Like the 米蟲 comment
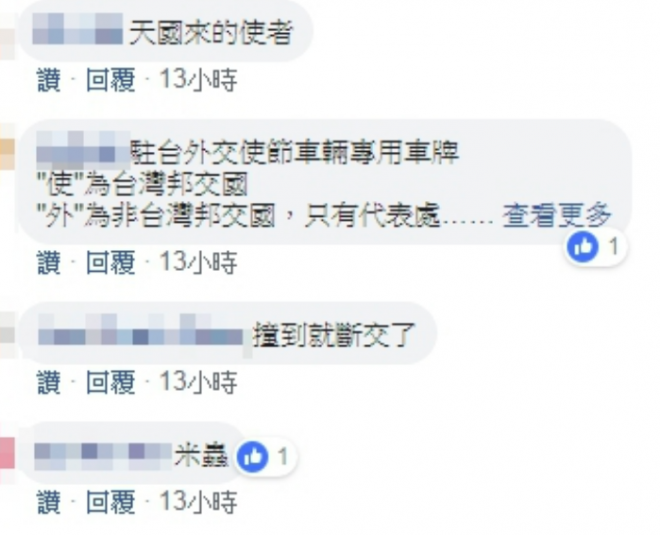 coord(49,502)
